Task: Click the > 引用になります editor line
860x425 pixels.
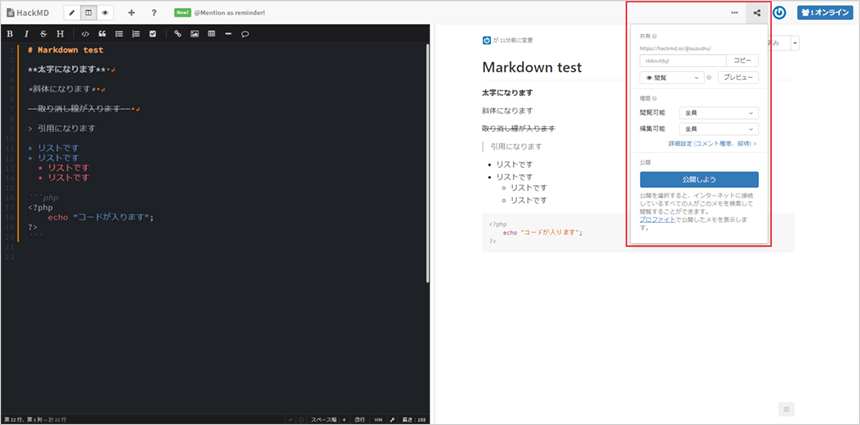Action: [61, 129]
